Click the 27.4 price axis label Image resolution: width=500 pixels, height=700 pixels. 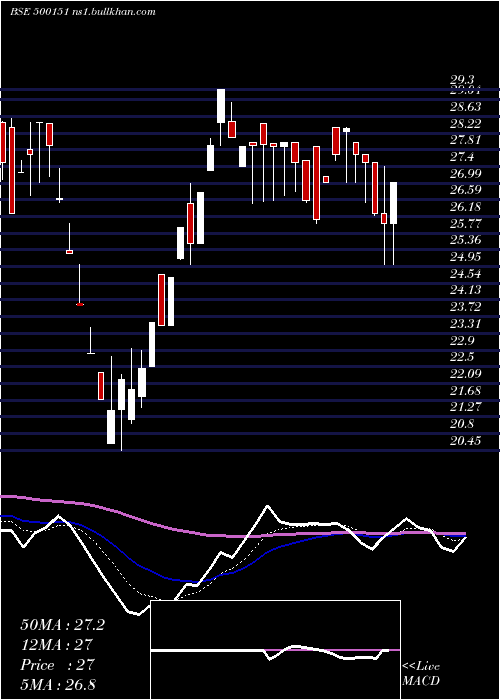(462, 157)
